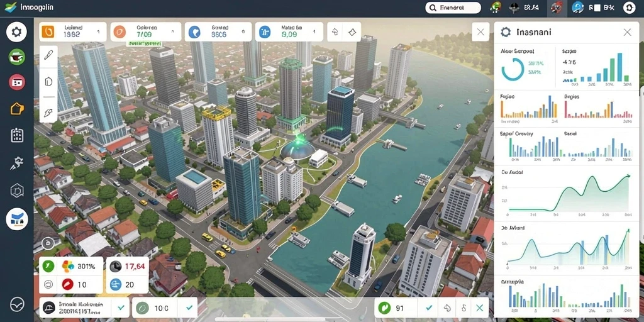The image size is (644, 322).
Task: Open the calendar building sidebar icon
Action: pyautogui.click(x=17, y=135)
